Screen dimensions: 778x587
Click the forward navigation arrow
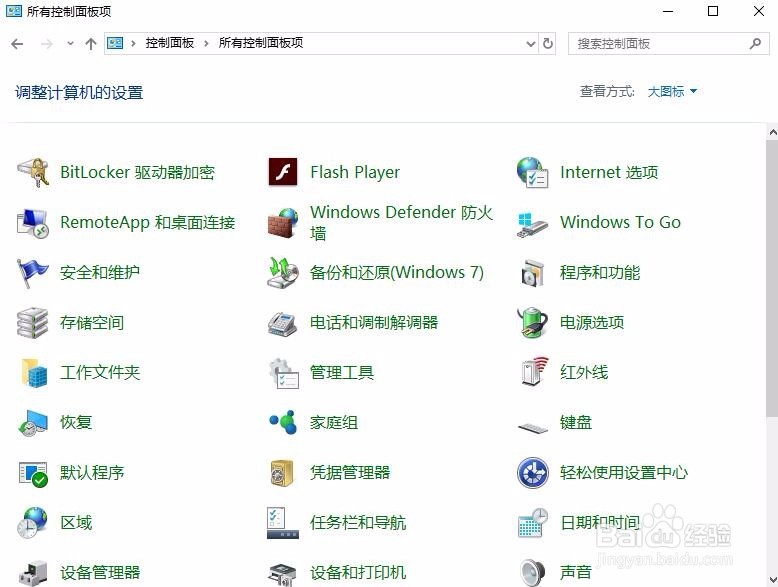tap(47, 44)
